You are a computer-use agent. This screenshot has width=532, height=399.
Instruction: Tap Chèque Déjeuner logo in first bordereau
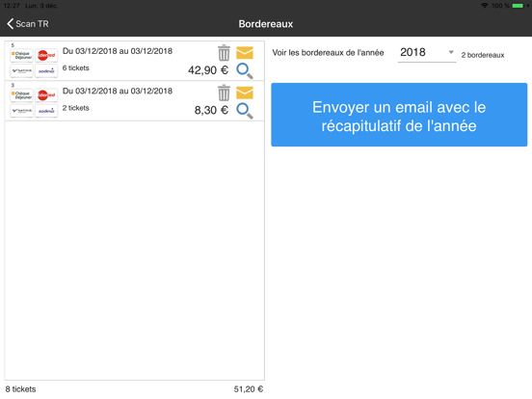[22, 55]
